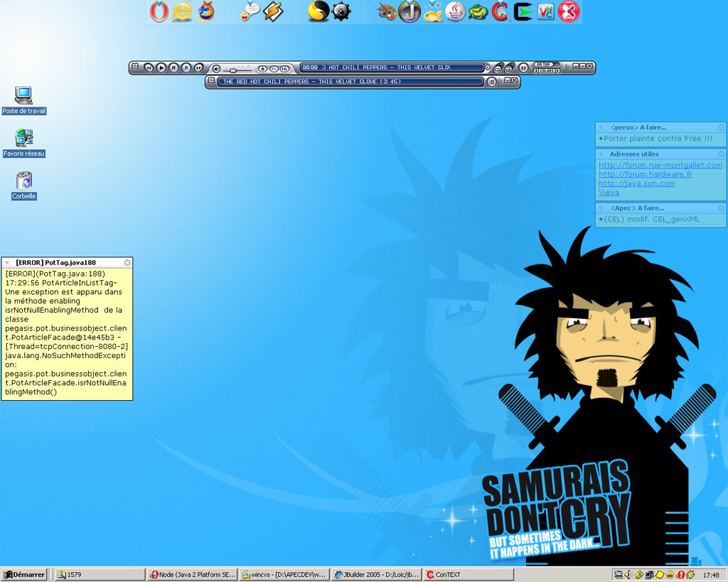728x582 pixels.
Task: Open the Winamp playlist list button
Action: pos(491,82)
